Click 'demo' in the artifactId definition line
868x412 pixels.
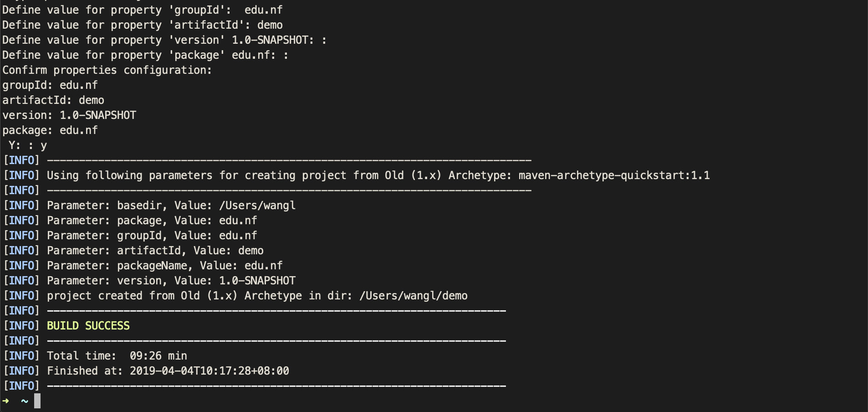[270, 25]
